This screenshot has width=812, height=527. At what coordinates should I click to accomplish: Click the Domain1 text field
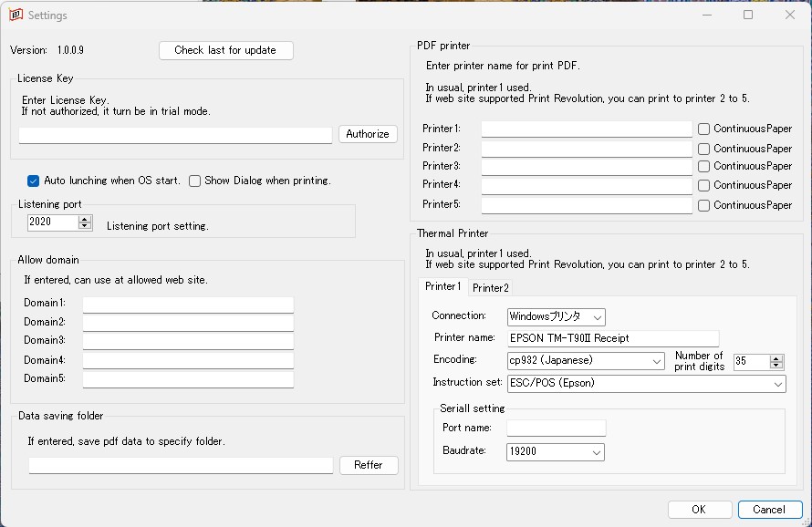[188, 304]
